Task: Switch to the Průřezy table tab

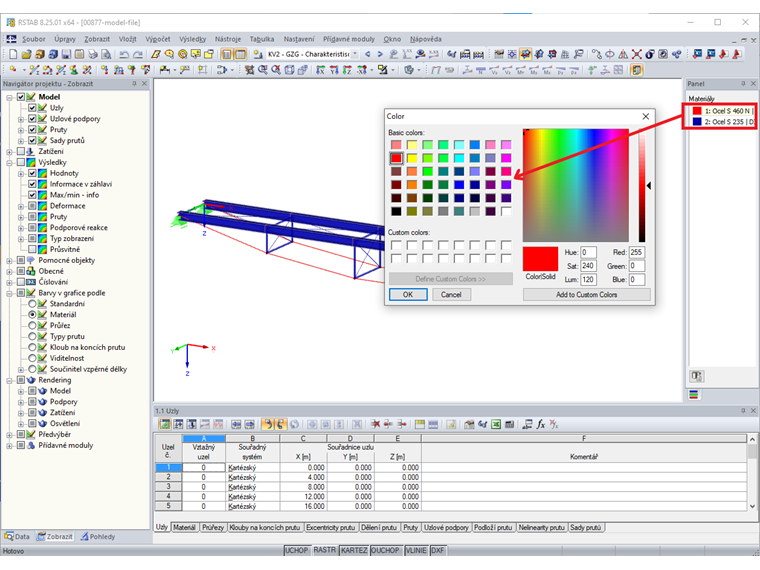Action: coord(213,527)
